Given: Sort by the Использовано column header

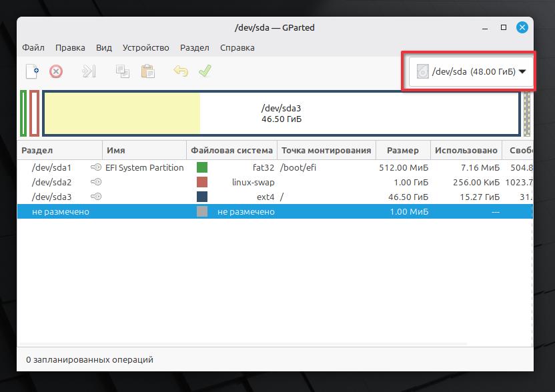Looking at the screenshot, I should 466,151.
